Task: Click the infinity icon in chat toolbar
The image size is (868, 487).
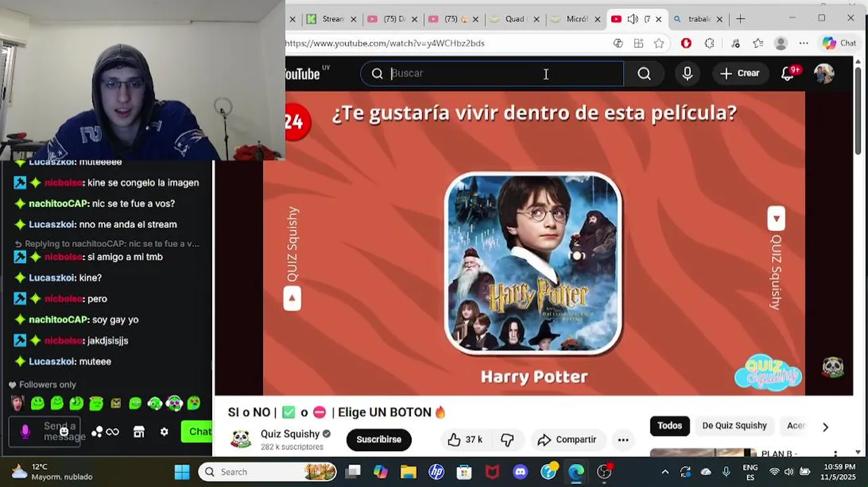Action: (113, 432)
